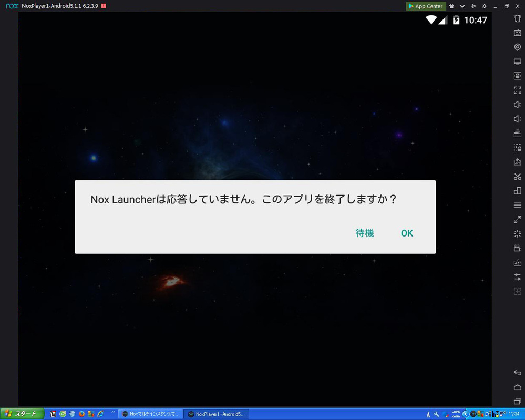Open the macro script recorder with mouse icon
525x420 pixels.
[x=517, y=148]
